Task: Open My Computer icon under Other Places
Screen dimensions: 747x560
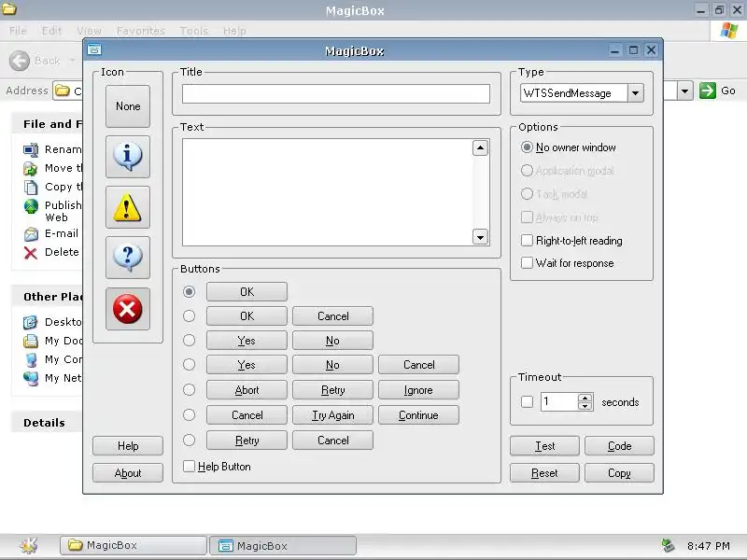Action: [31, 359]
